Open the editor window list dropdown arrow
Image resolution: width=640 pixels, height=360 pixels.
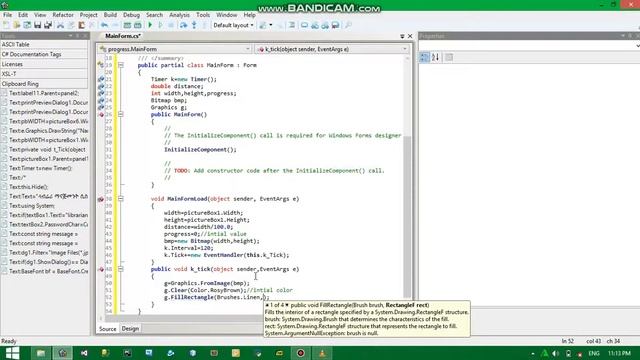pyautogui.click(x=402, y=36)
